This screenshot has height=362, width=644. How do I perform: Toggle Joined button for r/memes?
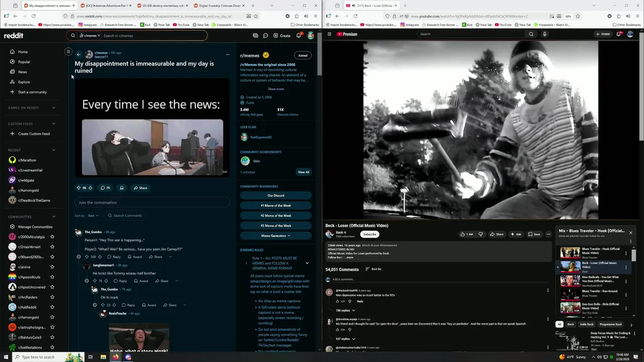pyautogui.click(x=302, y=55)
